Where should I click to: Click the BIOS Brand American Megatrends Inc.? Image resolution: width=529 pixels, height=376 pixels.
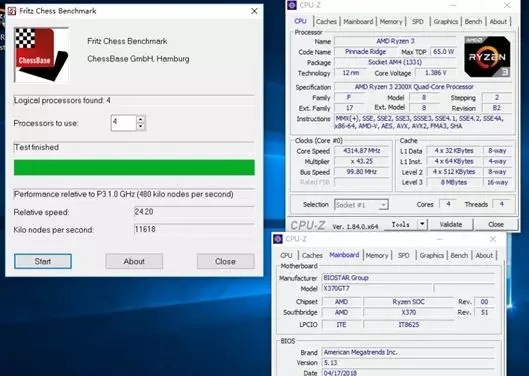(x=408, y=352)
